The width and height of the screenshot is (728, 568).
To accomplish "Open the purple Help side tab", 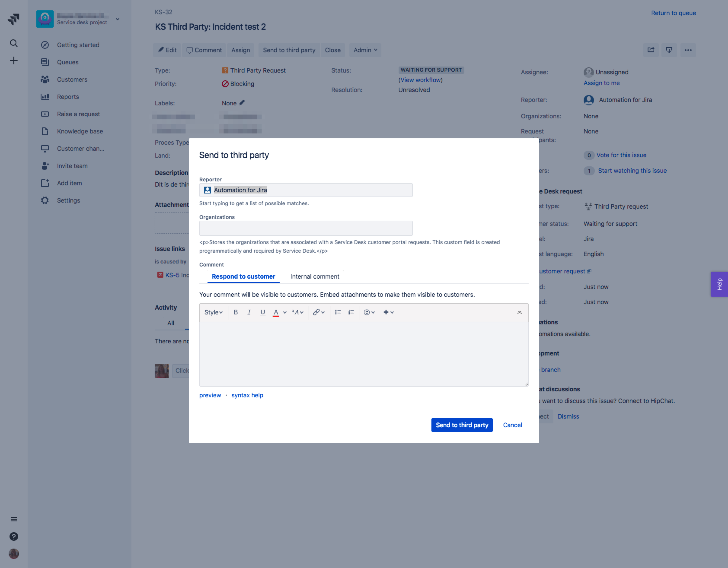I will (x=719, y=284).
